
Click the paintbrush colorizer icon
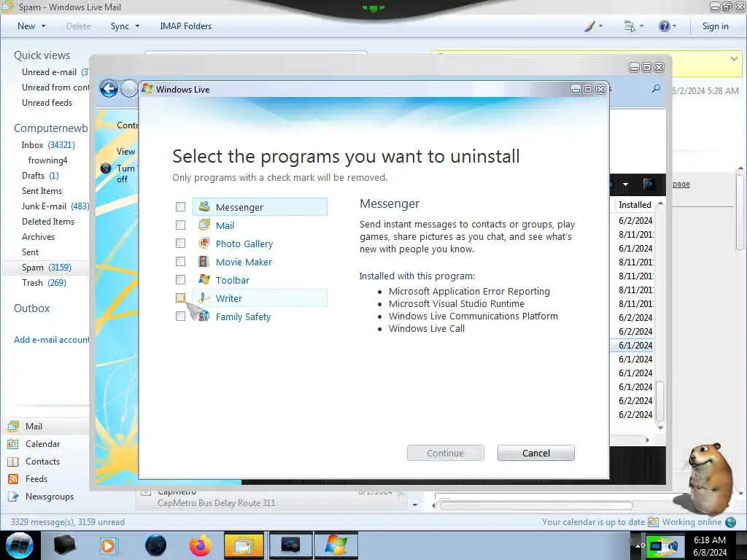coord(589,26)
